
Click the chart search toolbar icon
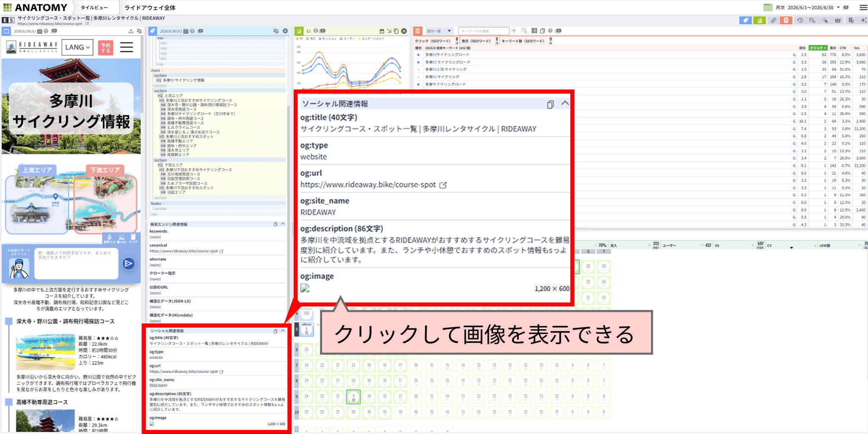point(812,20)
